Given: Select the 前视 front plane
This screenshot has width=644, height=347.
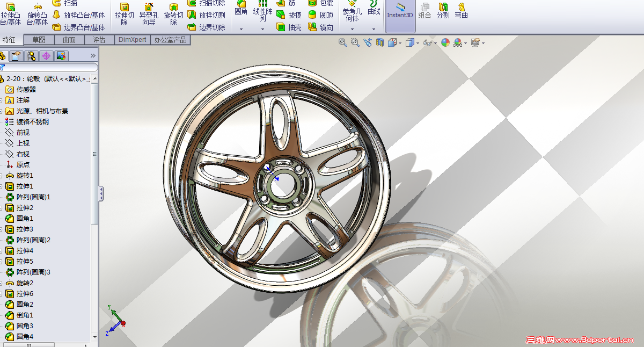Looking at the screenshot, I should [18, 133].
